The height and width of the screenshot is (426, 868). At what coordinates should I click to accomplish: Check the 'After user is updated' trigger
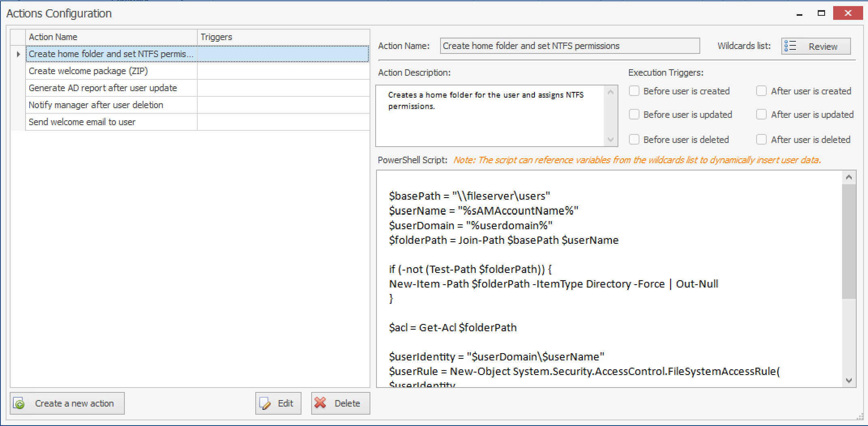(761, 115)
